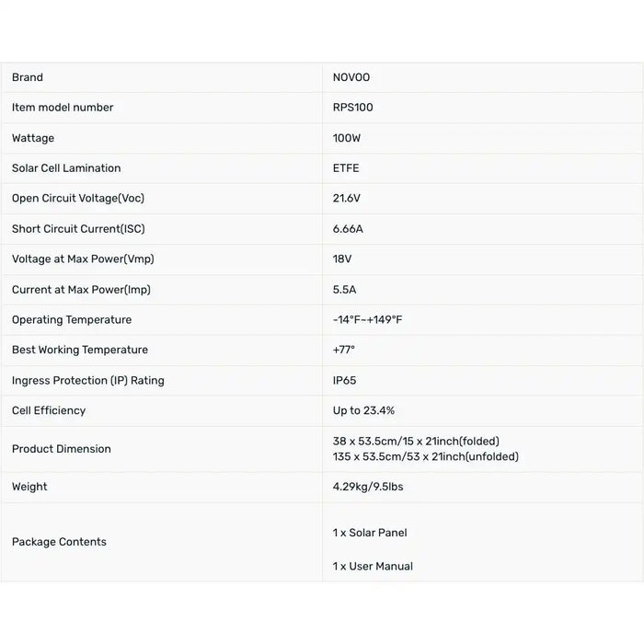Click the Voltage at Max Power(Vmp) label
644x644 pixels.
point(81,259)
